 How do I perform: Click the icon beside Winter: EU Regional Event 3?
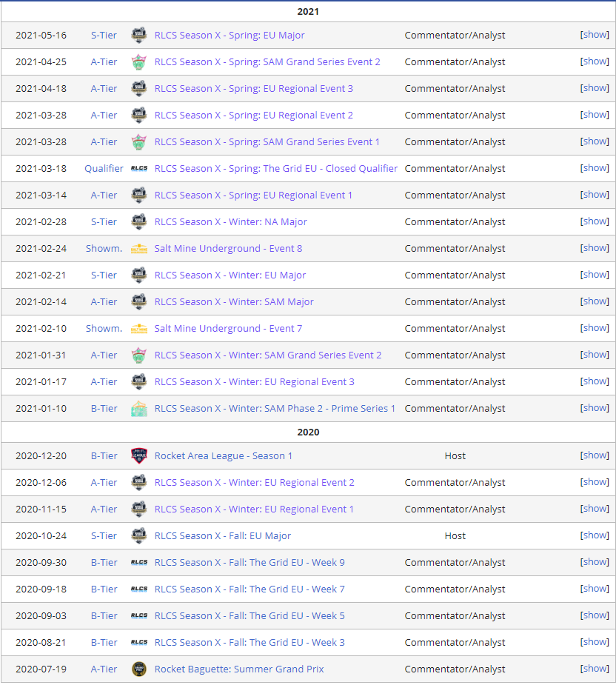139,382
